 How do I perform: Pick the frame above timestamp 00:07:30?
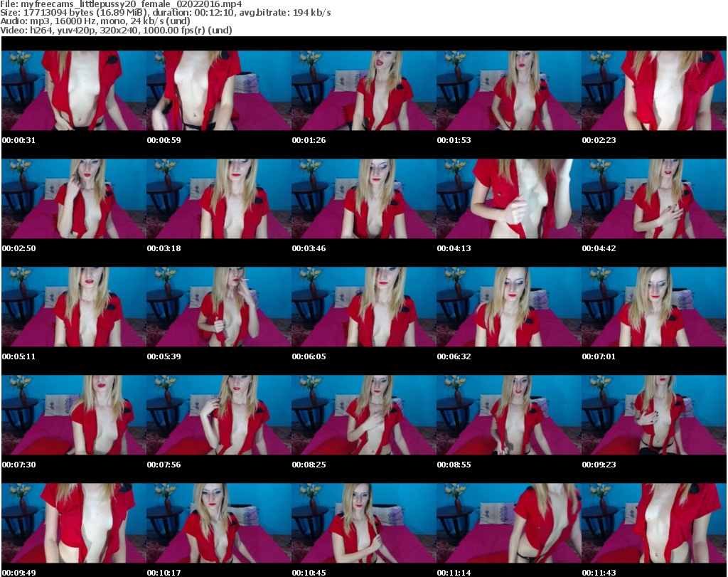74,415
